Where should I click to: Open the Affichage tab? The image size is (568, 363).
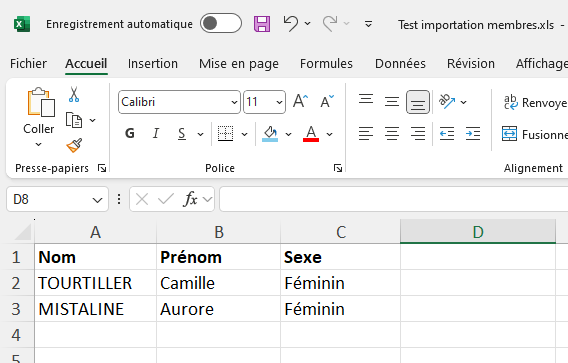pyautogui.click(x=542, y=64)
